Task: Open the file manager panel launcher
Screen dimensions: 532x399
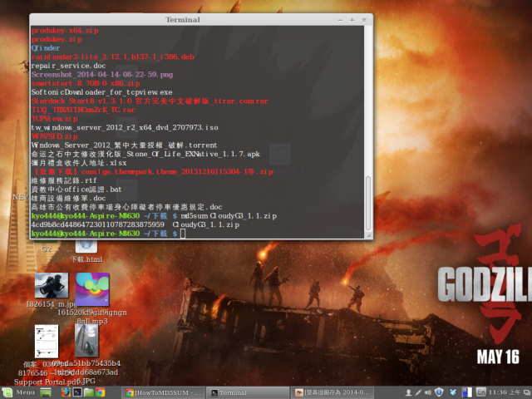Action: point(89,392)
